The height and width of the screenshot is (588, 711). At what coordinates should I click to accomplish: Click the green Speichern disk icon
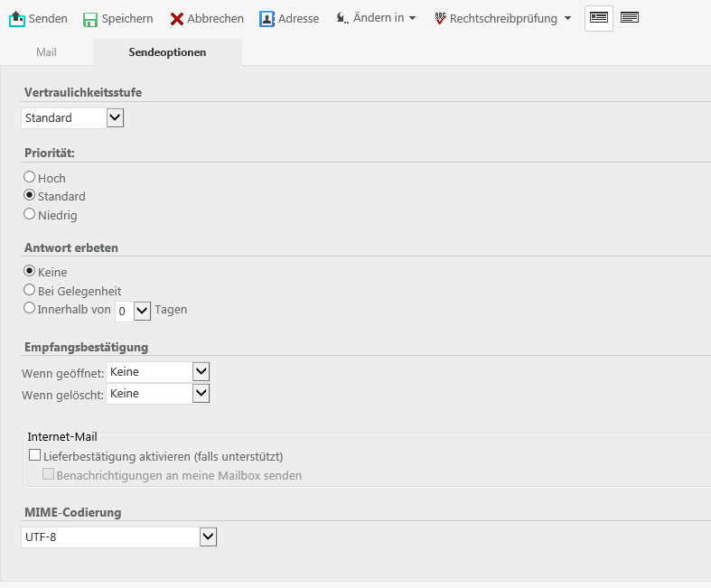tap(90, 20)
